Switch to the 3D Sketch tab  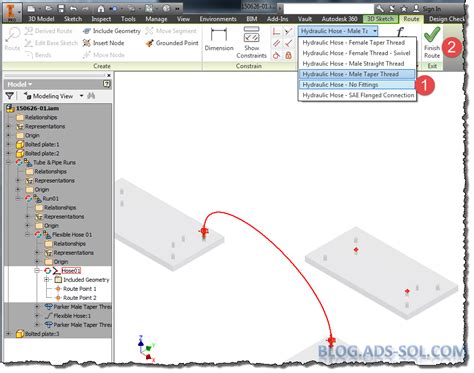click(380, 19)
